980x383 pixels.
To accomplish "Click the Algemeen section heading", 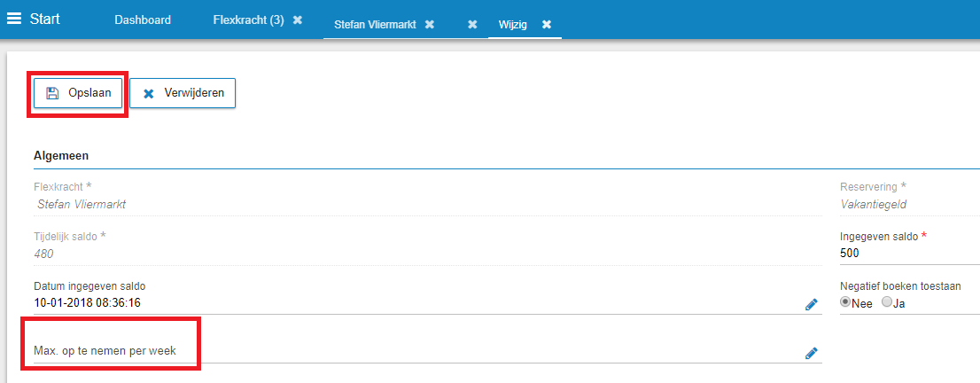I will click(60, 156).
